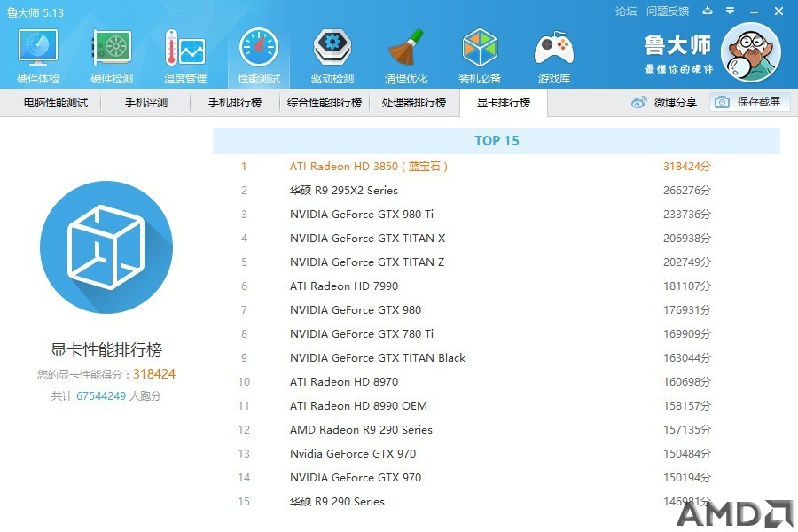Select ATI Radeon HD 7990 row

[x=497, y=286]
